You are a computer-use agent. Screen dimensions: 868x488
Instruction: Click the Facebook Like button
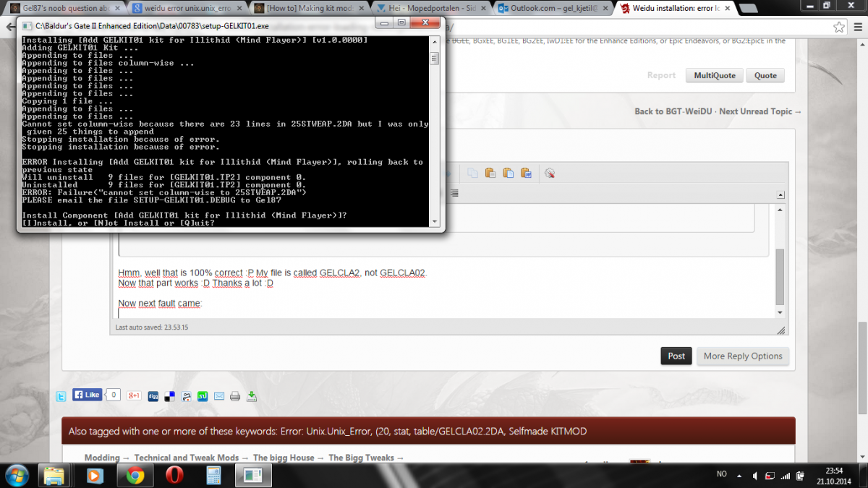(x=88, y=395)
